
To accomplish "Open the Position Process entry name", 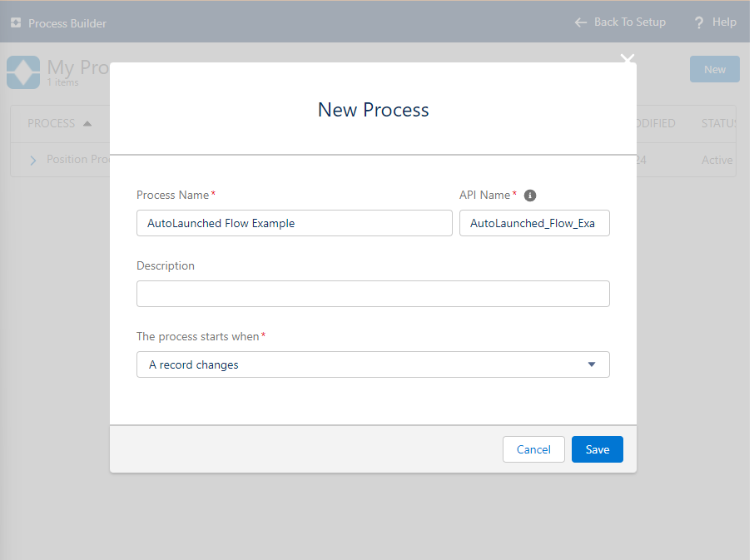I will pos(78,160).
